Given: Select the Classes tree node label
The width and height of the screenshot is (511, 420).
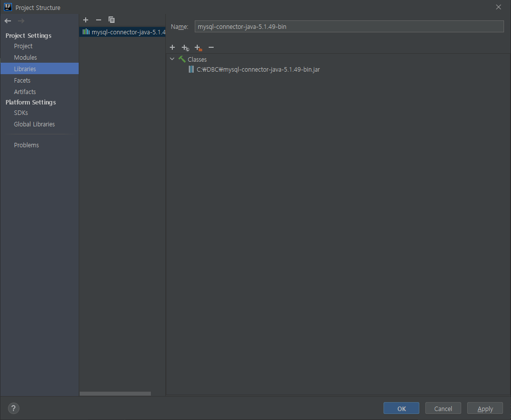Looking at the screenshot, I should (x=197, y=60).
